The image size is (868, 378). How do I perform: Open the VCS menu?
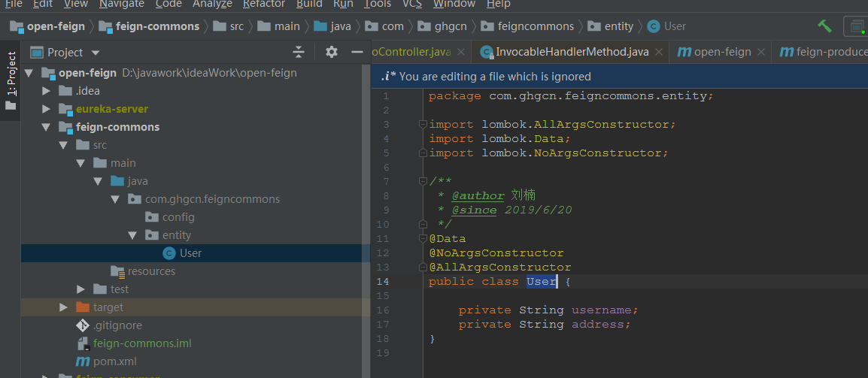click(x=412, y=4)
